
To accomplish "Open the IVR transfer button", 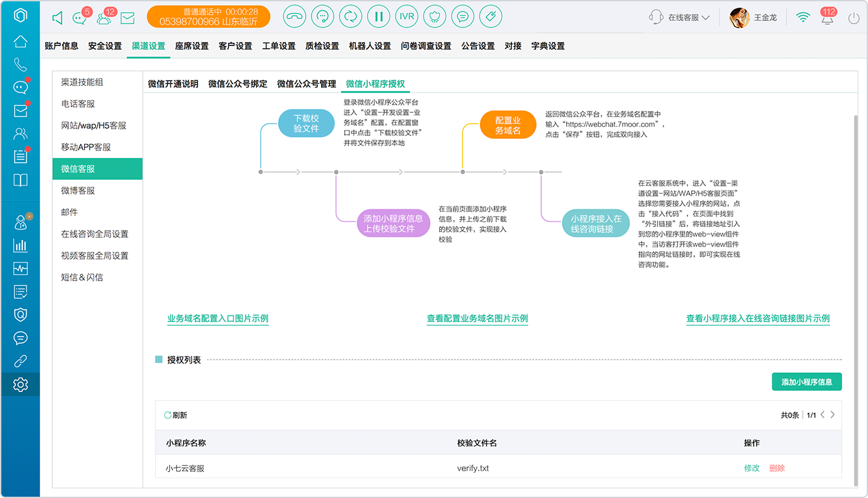I will point(407,17).
